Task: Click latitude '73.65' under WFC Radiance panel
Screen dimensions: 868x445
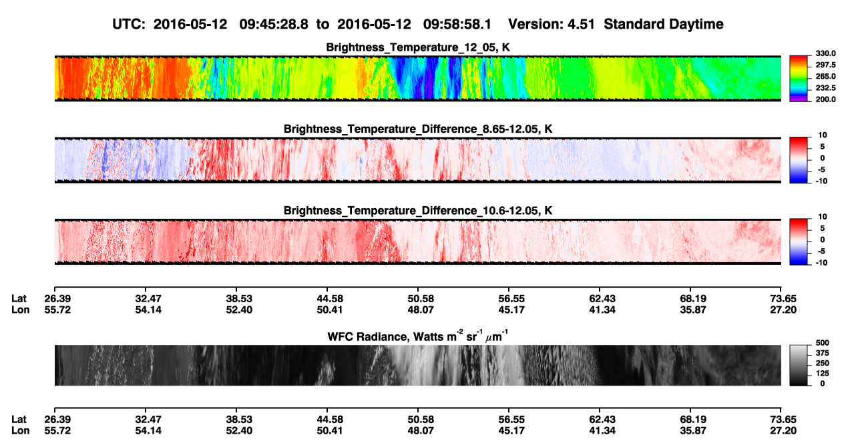Action: (x=782, y=419)
